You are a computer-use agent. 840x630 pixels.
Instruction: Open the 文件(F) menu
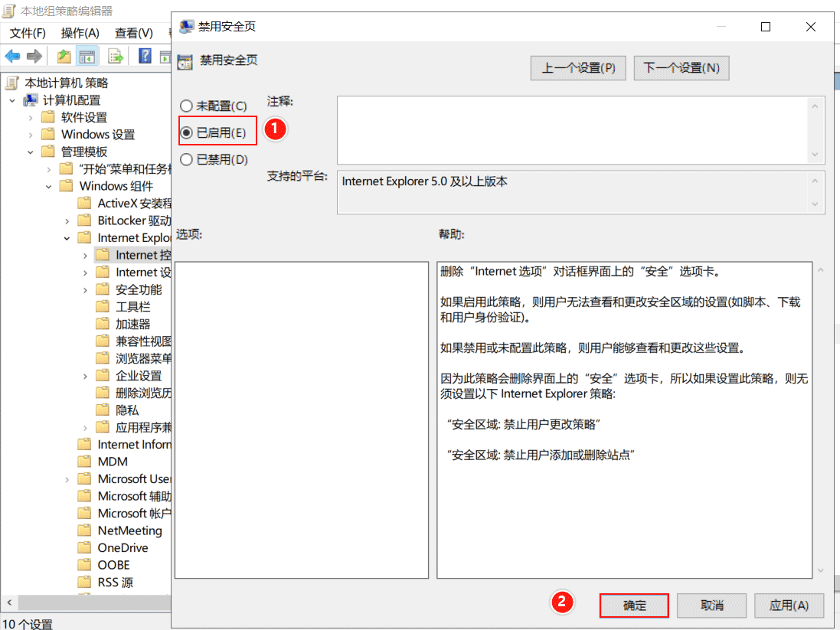point(28,33)
